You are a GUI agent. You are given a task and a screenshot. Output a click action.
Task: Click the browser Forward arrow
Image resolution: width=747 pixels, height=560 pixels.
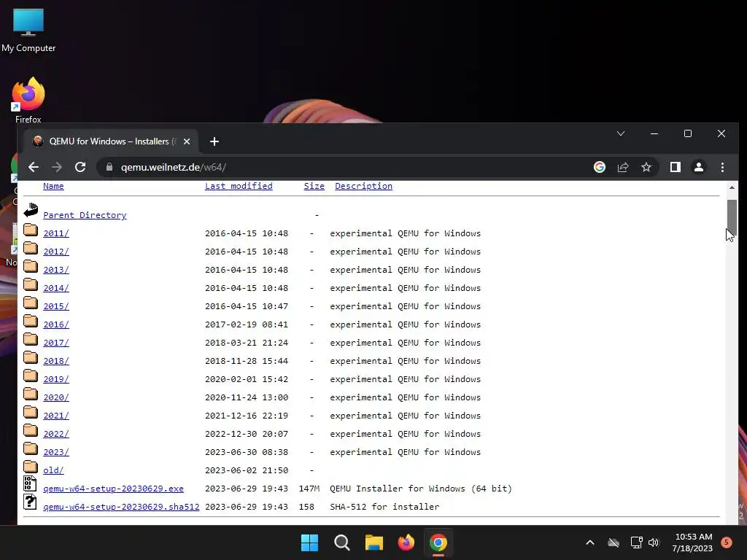(57, 167)
